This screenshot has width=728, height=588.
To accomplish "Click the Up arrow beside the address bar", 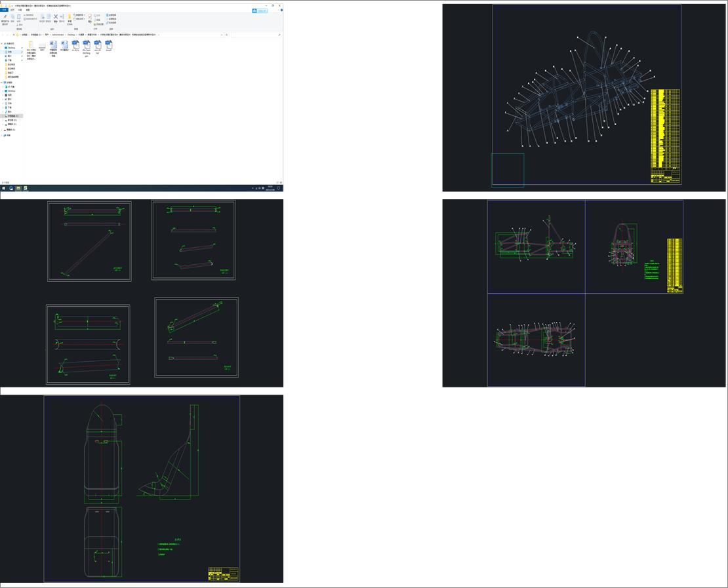I will coord(14,35).
